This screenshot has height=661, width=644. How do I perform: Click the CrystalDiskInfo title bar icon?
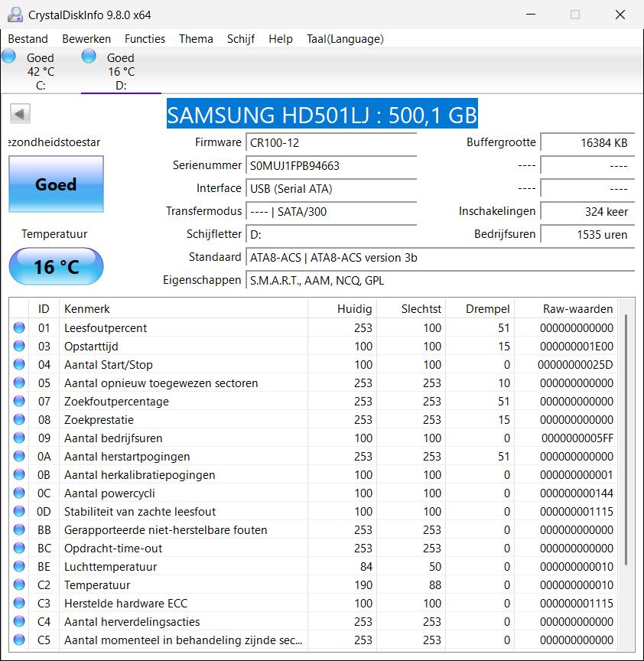pos(15,15)
